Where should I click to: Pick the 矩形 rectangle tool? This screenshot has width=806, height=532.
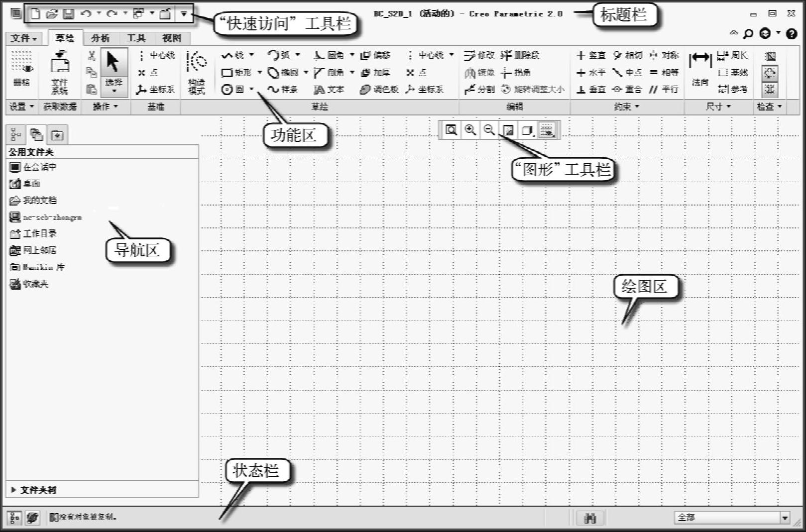pos(236,73)
